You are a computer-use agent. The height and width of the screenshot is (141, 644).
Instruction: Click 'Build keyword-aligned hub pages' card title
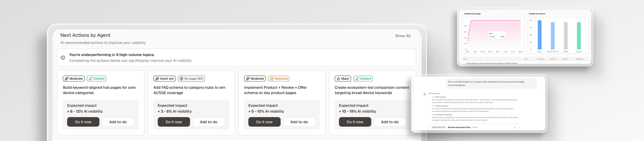(99, 90)
